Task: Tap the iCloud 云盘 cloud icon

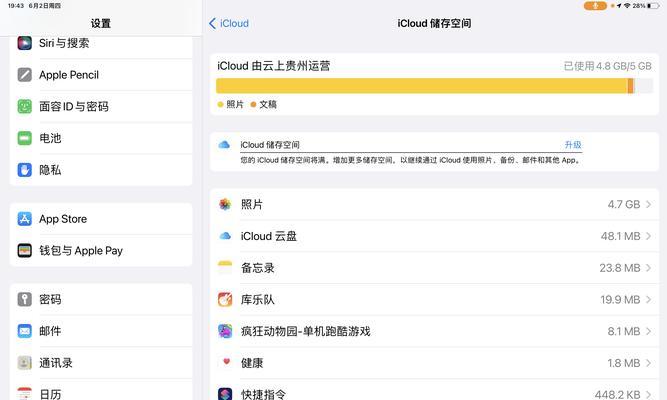Action: coord(225,236)
